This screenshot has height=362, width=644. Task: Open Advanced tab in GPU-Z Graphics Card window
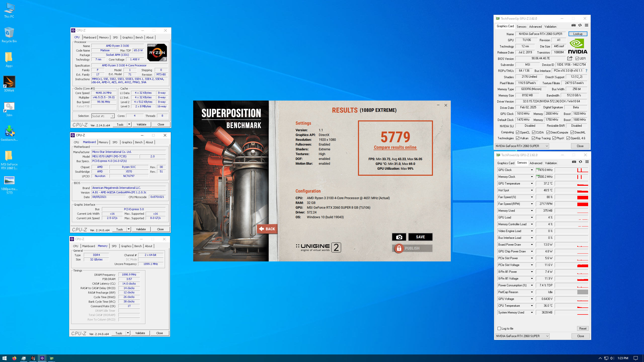pyautogui.click(x=535, y=26)
